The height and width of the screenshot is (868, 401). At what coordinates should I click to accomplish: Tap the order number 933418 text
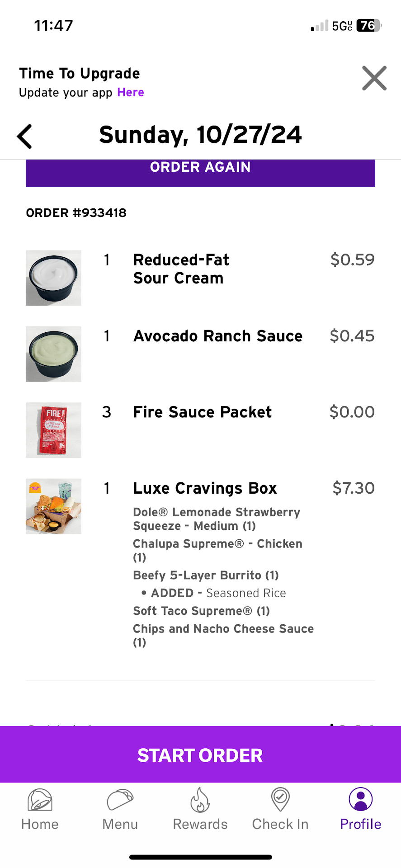tap(76, 213)
